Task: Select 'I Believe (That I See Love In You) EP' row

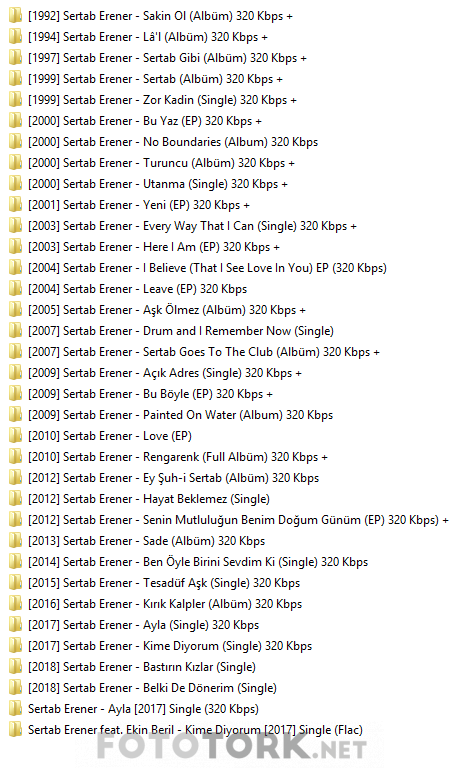Action: tap(207, 268)
